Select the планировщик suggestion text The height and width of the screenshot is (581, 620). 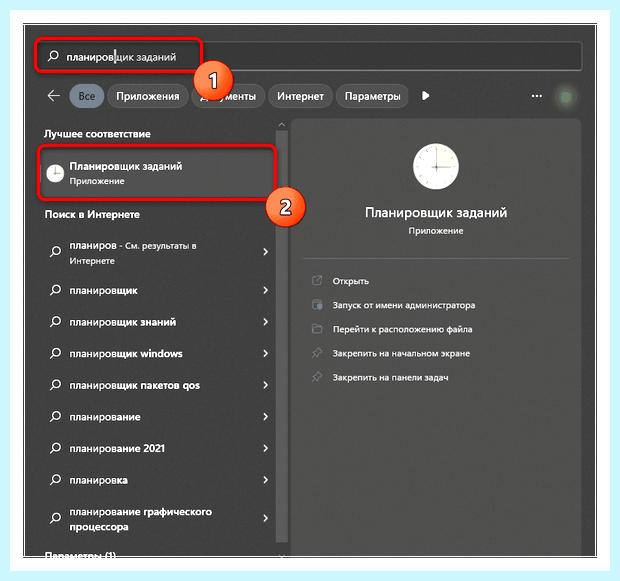[104, 290]
